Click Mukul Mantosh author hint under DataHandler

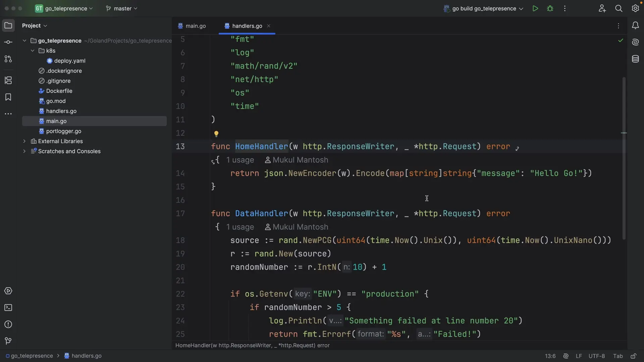[297, 227]
